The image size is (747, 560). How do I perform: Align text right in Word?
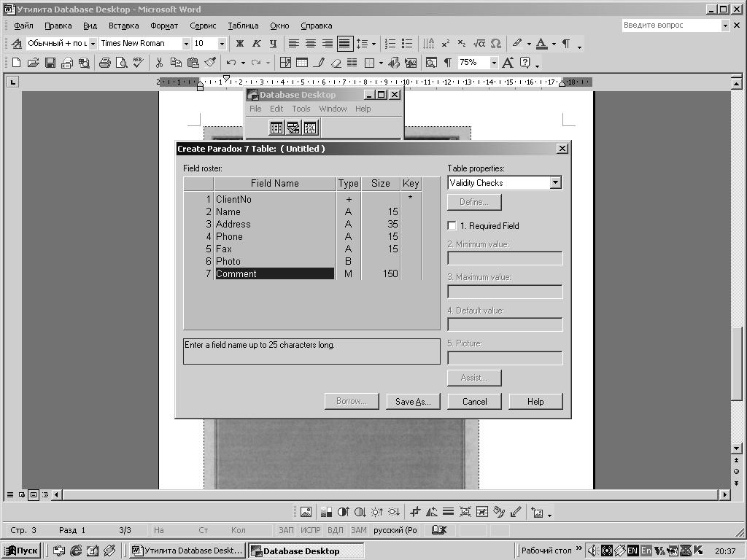coord(327,43)
